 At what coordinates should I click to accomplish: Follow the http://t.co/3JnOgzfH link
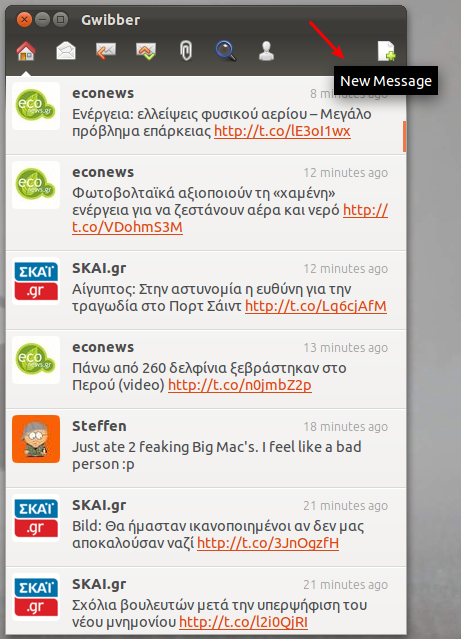click(268, 543)
